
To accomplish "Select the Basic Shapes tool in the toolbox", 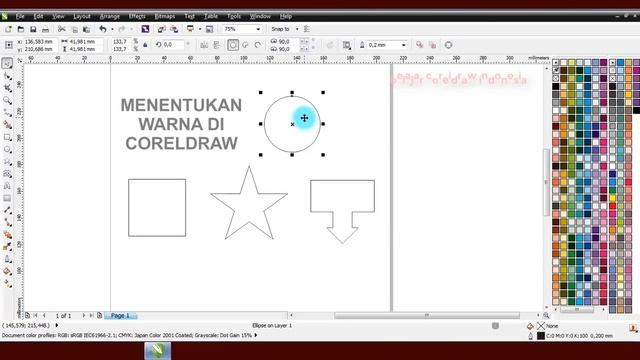I will point(7,174).
